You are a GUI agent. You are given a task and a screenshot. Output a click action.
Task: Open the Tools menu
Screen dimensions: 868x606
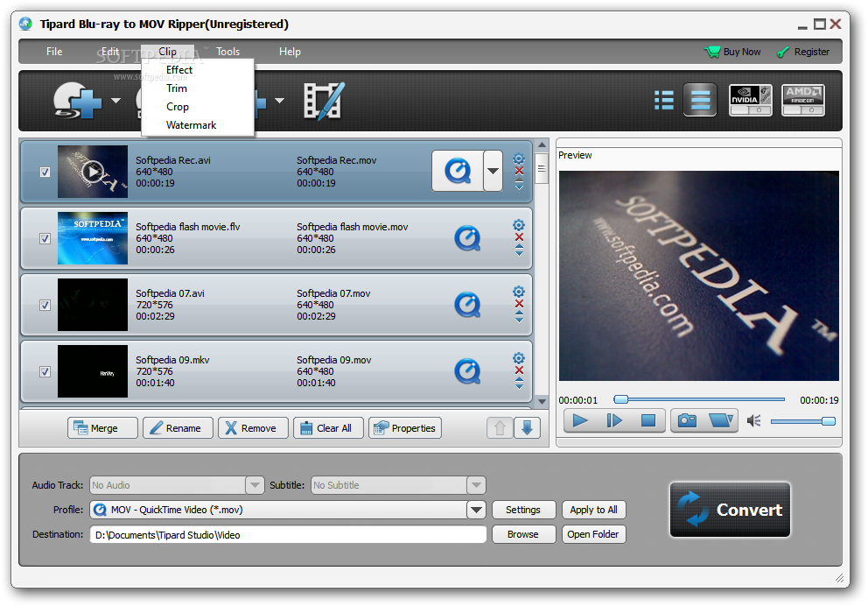tap(227, 52)
